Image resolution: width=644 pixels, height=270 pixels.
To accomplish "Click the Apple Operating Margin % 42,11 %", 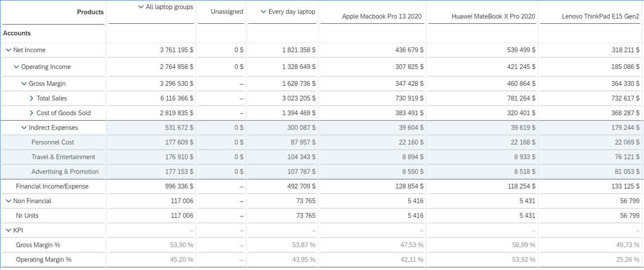I will 412,260.
